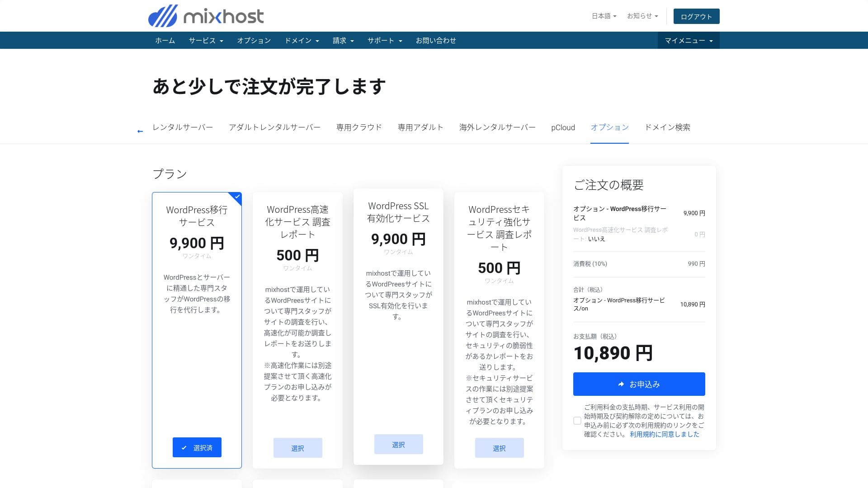The image size is (868, 488).
Task: Expand the お知らせ dropdown
Action: 642,16
